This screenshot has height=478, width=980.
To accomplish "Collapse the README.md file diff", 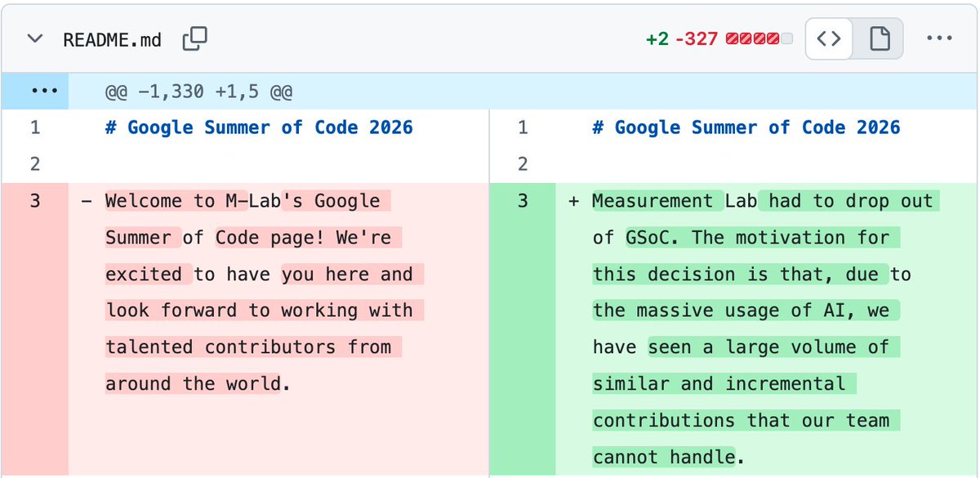I will coord(34,39).
